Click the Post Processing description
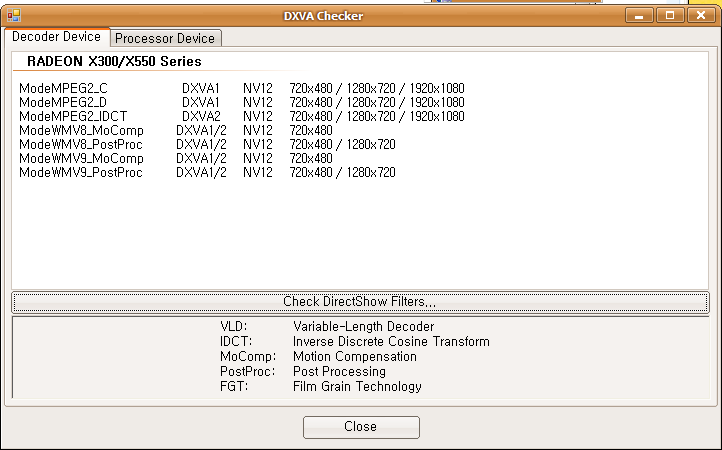 click(339, 372)
